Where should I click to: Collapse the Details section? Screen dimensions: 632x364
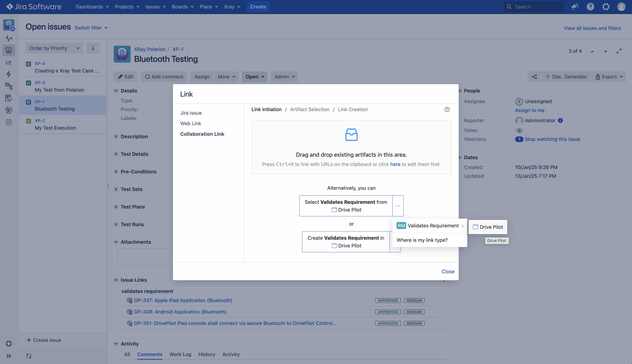click(x=116, y=91)
